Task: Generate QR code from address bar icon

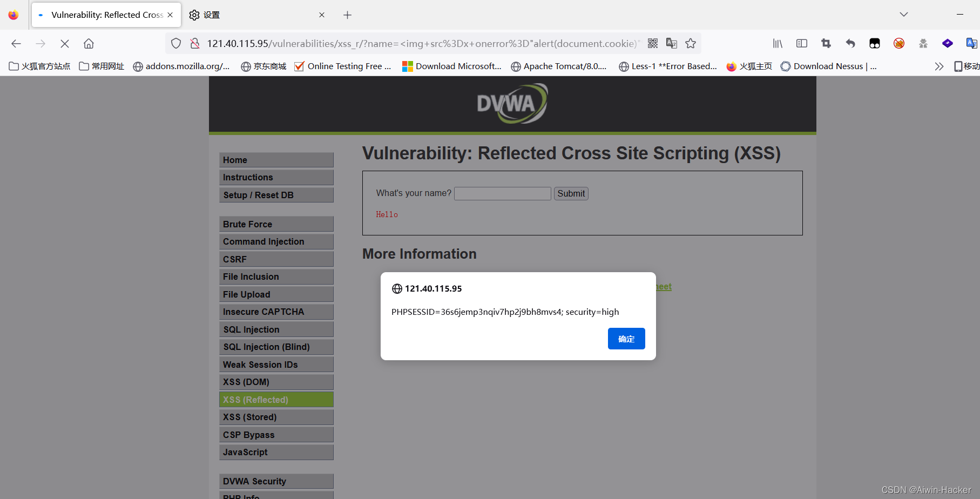Action: 653,43
